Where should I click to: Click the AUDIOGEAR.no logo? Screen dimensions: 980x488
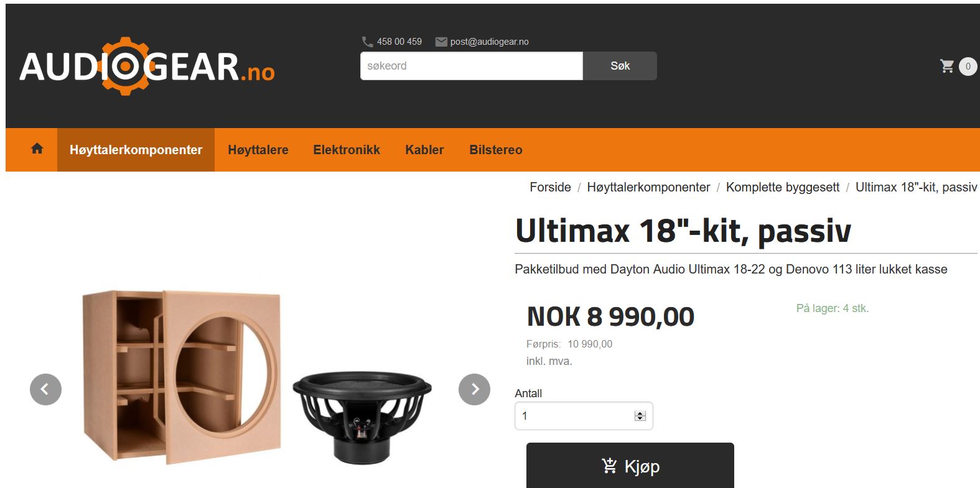click(x=147, y=67)
